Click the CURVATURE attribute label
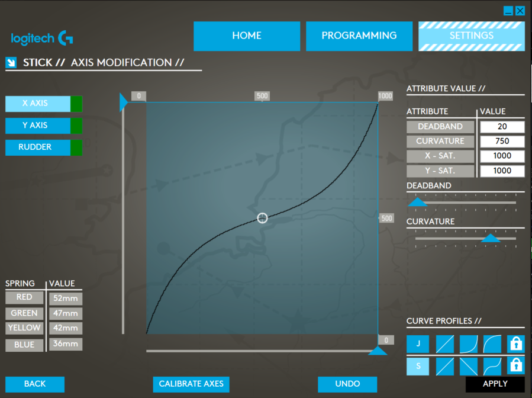This screenshot has height=398, width=532. tap(440, 142)
